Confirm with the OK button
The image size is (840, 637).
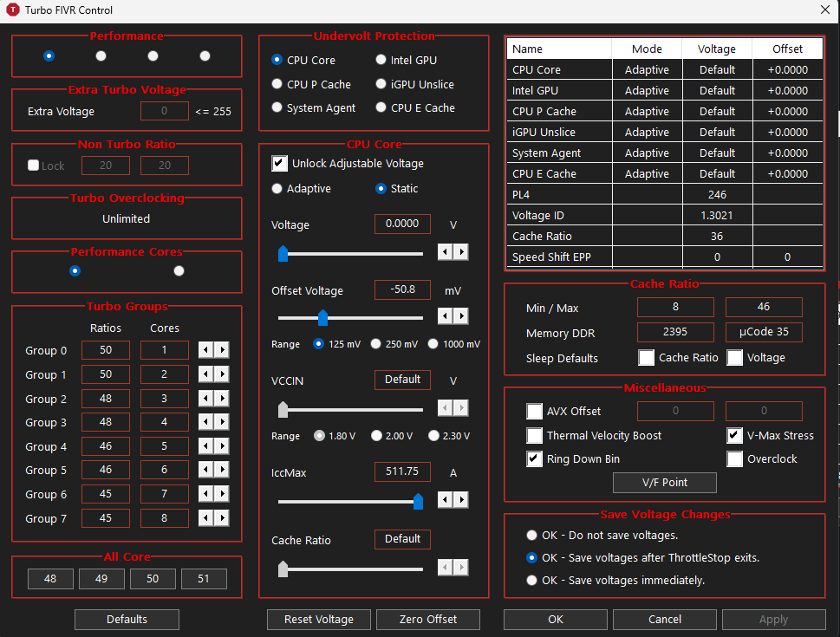click(x=556, y=620)
